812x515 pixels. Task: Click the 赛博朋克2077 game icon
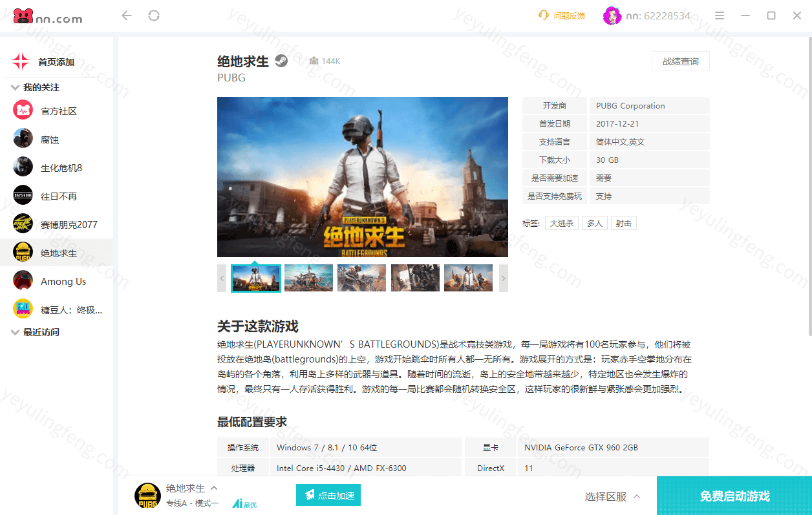pos(23,225)
